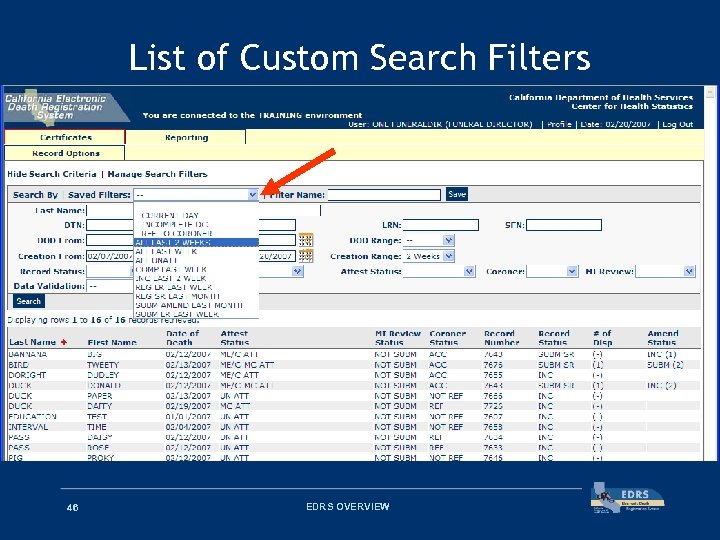The image size is (720, 540).
Task: Click first name TWEETY in results
Action: (103, 365)
